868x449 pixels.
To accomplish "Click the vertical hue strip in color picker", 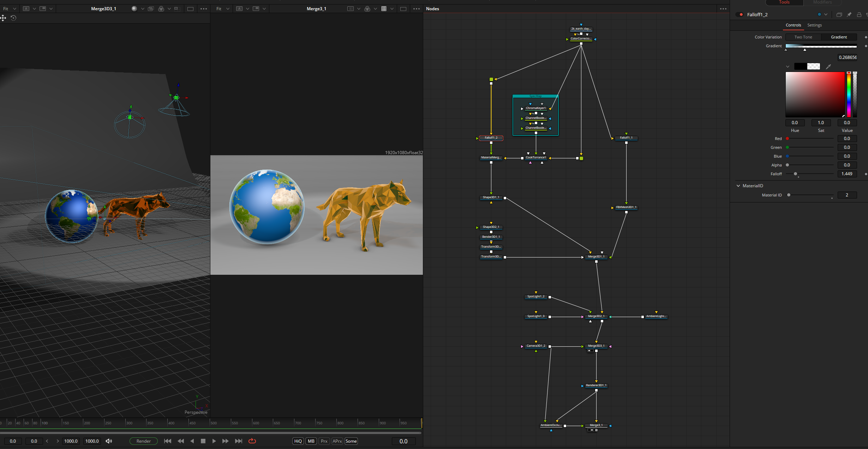I will pyautogui.click(x=849, y=95).
